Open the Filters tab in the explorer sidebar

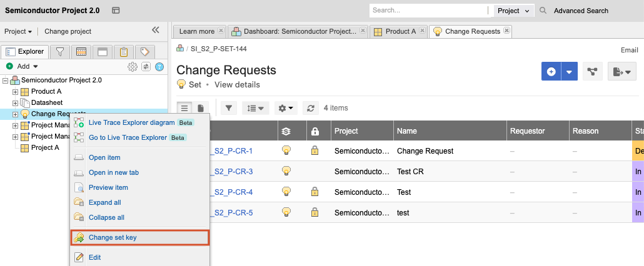(x=60, y=52)
